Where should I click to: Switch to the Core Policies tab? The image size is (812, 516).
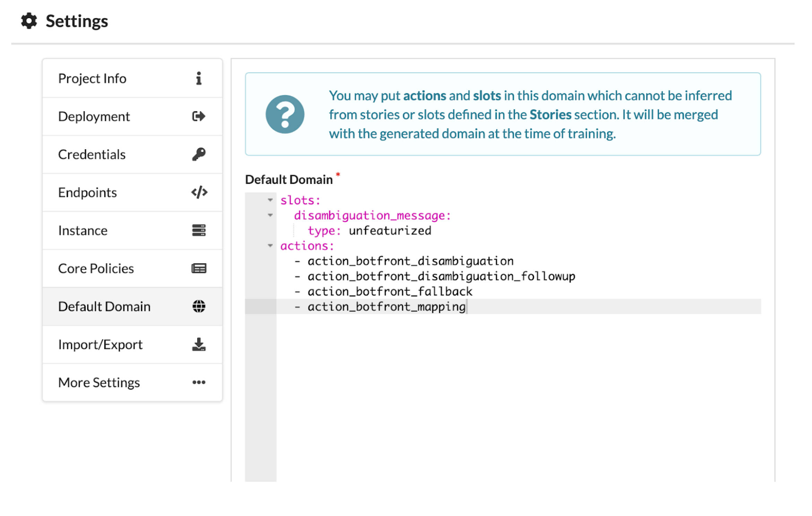tap(96, 268)
